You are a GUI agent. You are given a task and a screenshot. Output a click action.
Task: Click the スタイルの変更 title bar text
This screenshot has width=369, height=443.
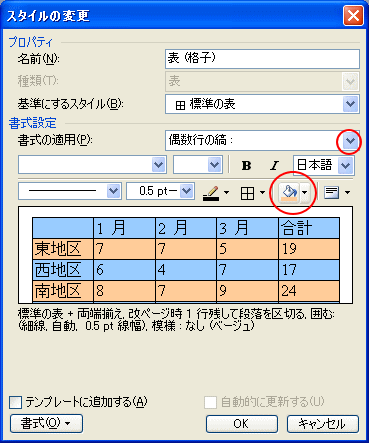coord(48,16)
